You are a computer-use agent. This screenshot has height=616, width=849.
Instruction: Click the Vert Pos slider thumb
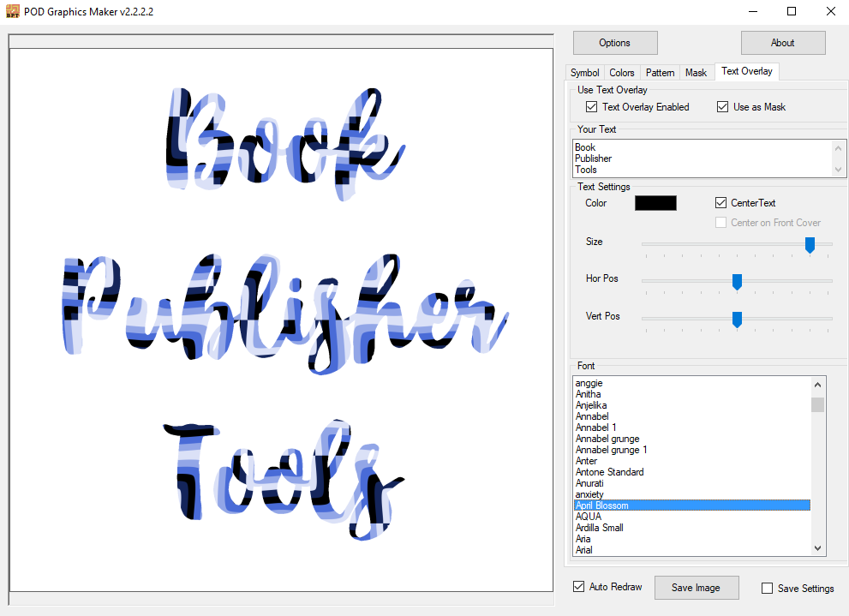pyautogui.click(x=737, y=320)
